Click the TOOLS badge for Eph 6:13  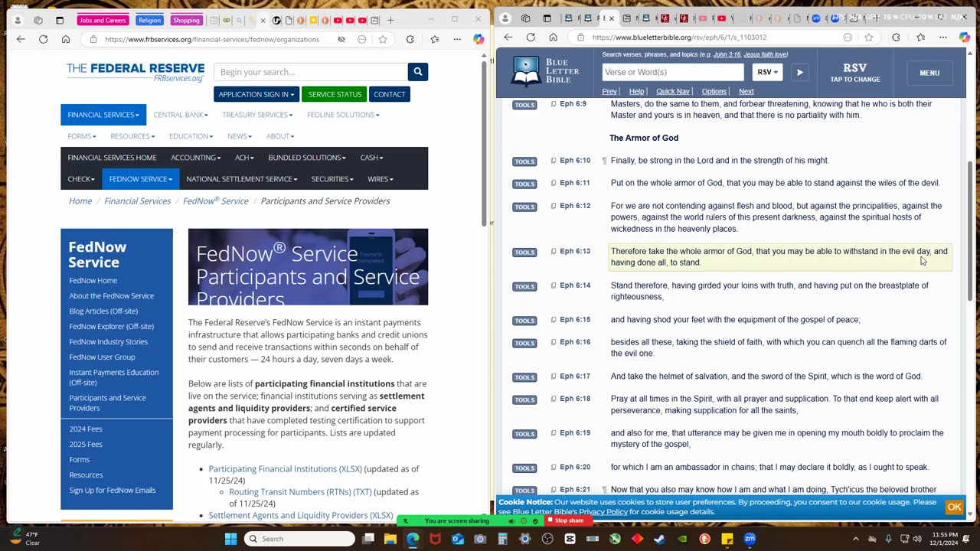tap(524, 253)
